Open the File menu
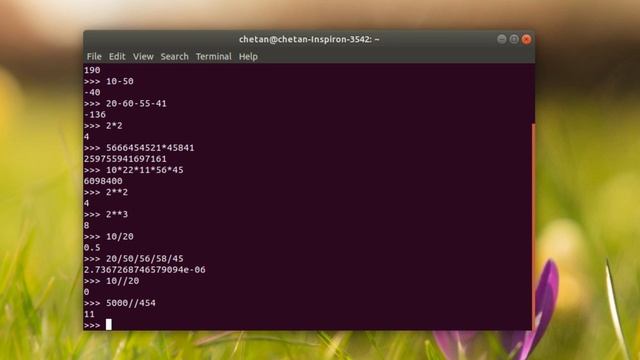This screenshot has height=360, width=640. 94,56
